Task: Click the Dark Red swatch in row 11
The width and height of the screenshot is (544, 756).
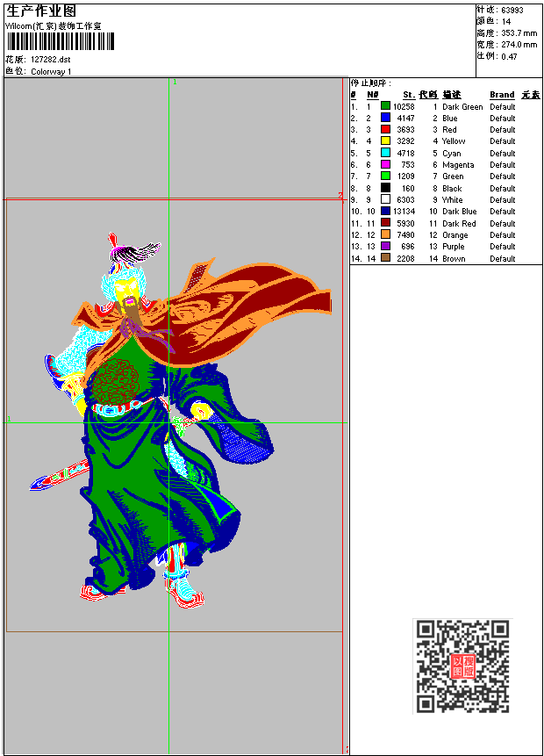Action: click(x=385, y=222)
